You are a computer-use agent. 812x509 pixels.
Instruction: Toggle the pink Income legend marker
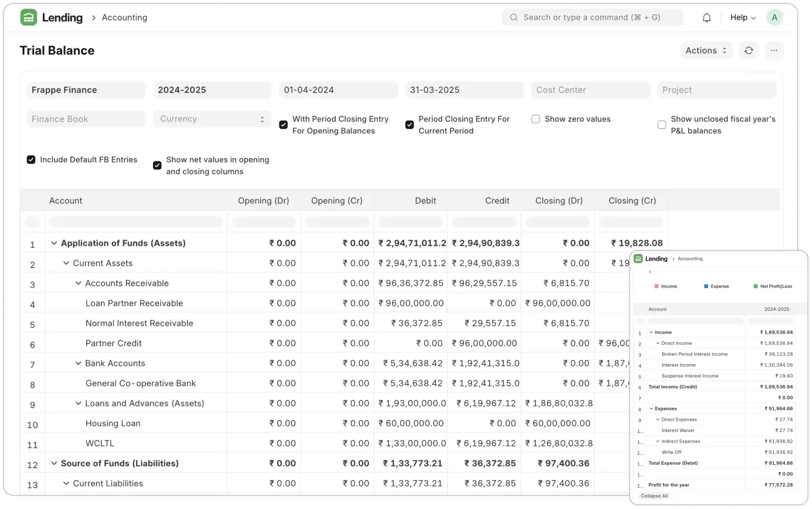coord(657,286)
